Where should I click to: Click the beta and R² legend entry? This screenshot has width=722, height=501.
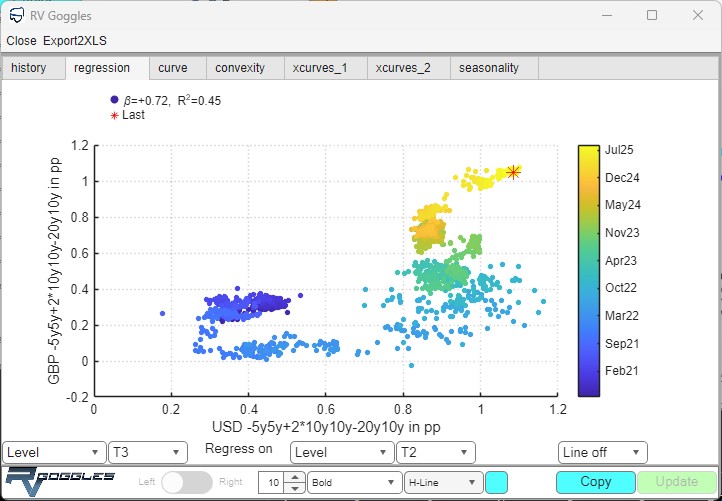(166, 100)
